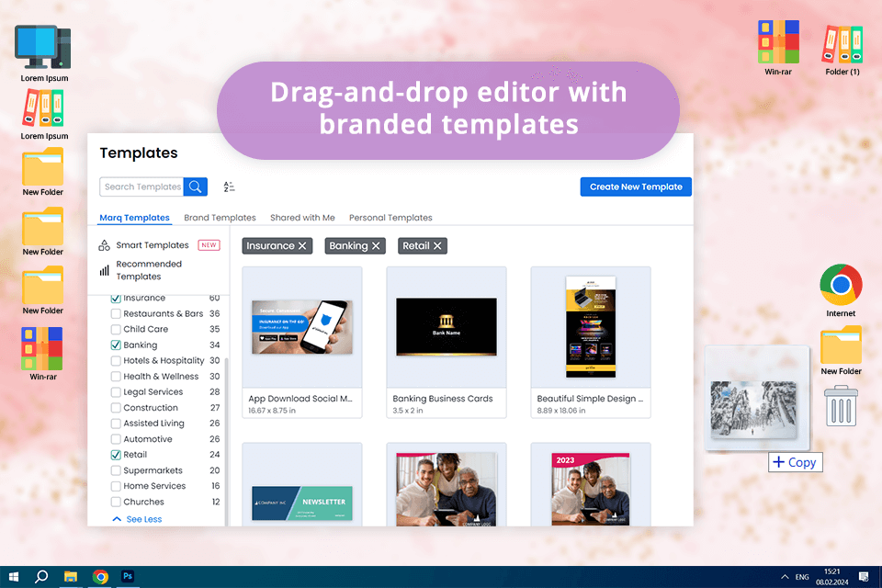
Task: Click the NEW badge beside Smart Templates
Action: pyautogui.click(x=209, y=245)
